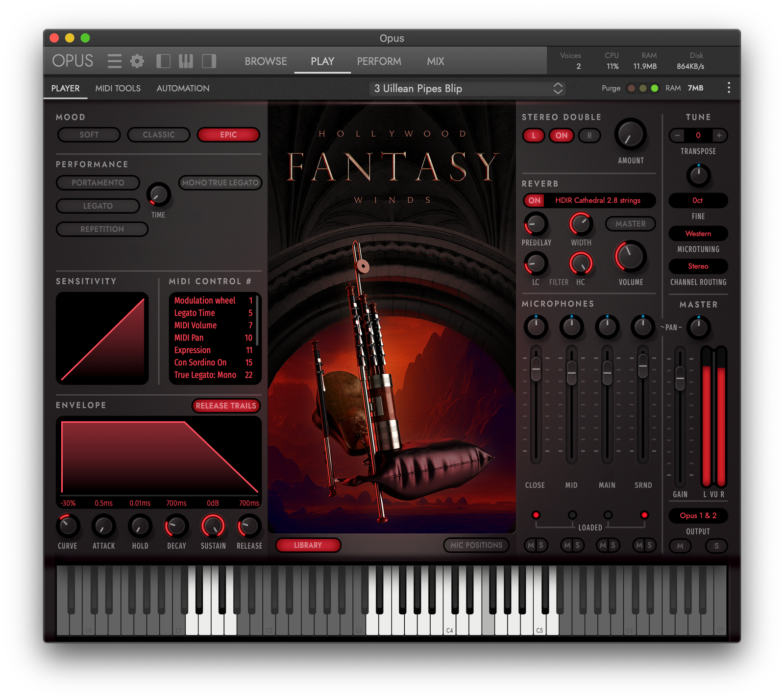Open the Oct fine tune dropdown

698,200
